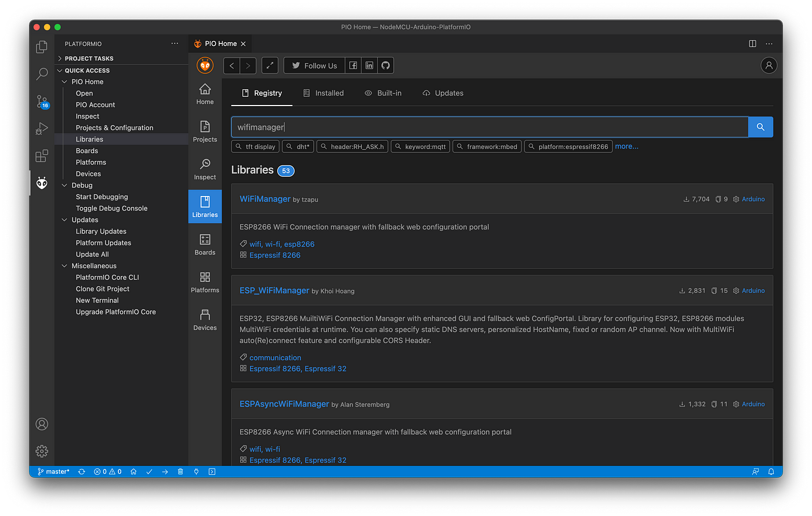
Task: Open Home in PIO side navigation
Action: pos(205,94)
